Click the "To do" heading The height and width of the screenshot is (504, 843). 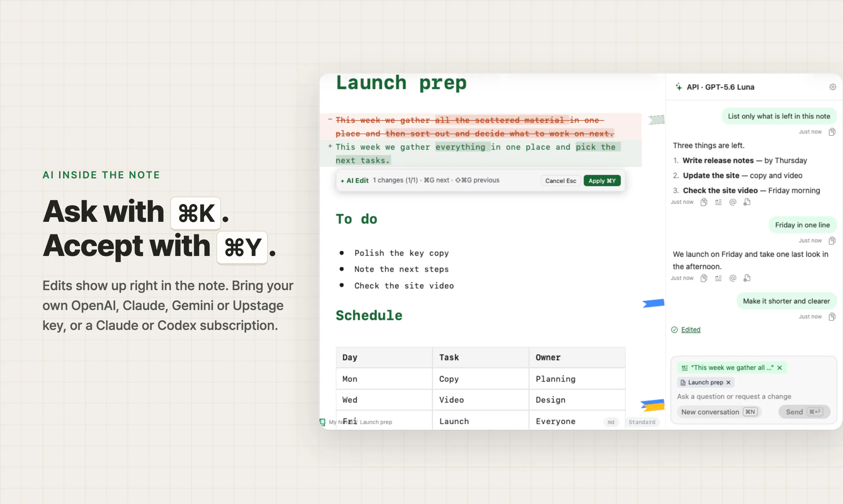click(x=356, y=219)
